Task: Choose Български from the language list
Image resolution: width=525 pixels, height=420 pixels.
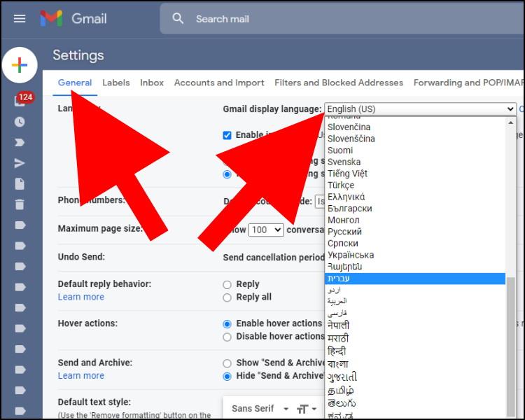Action: (x=415, y=209)
